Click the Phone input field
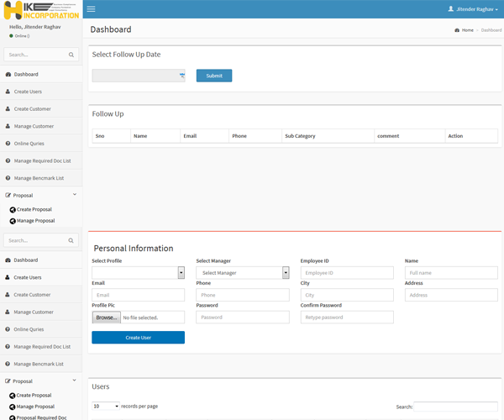The height and width of the screenshot is (420, 504). coord(243,295)
